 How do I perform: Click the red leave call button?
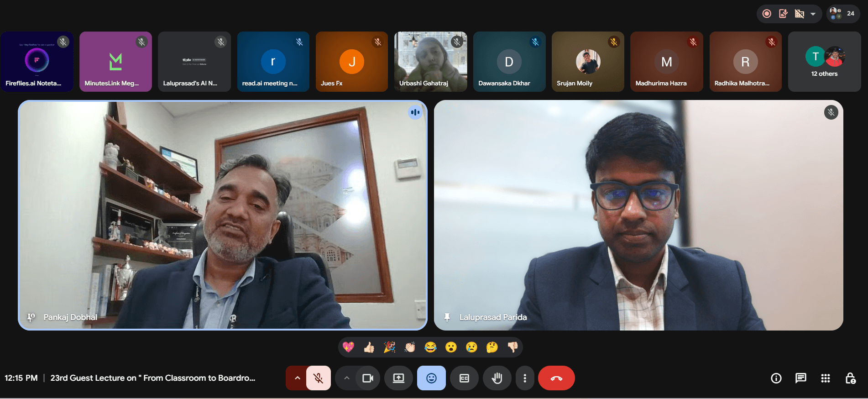(x=556, y=378)
